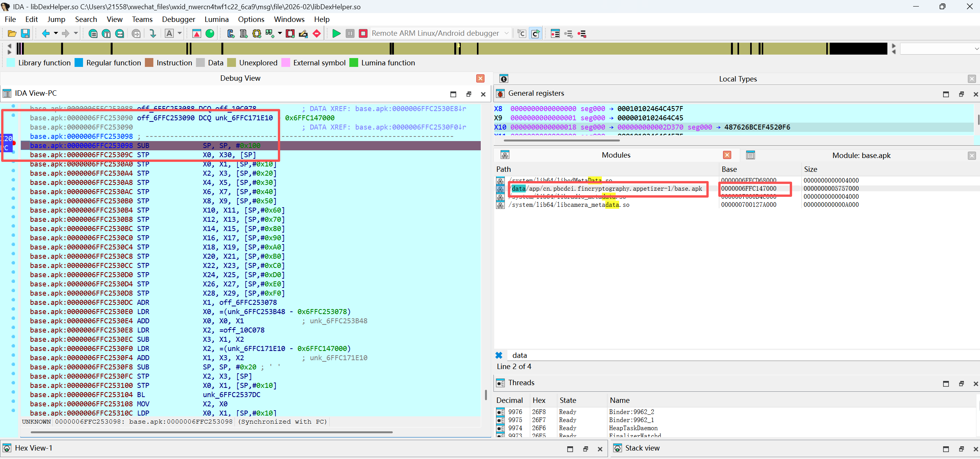Start process with green play button

(x=336, y=34)
